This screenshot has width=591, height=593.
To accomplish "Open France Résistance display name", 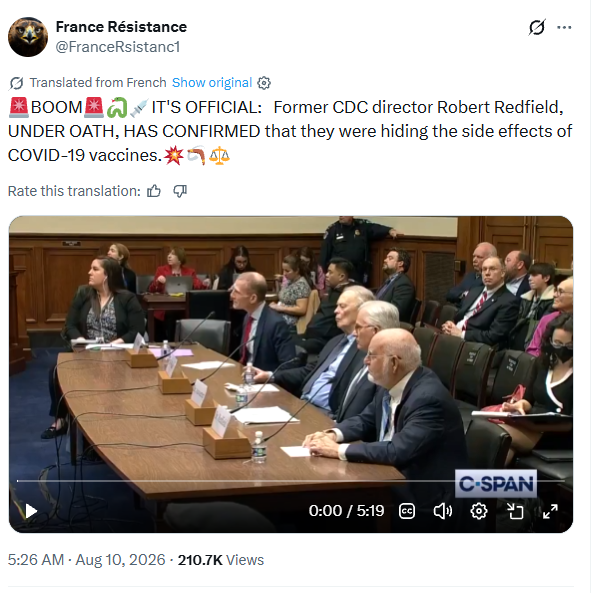I will tap(121, 27).
